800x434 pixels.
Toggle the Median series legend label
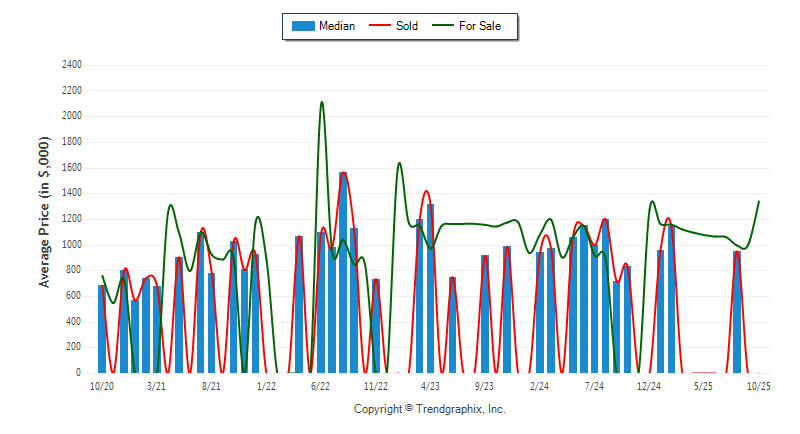pyautogui.click(x=336, y=26)
